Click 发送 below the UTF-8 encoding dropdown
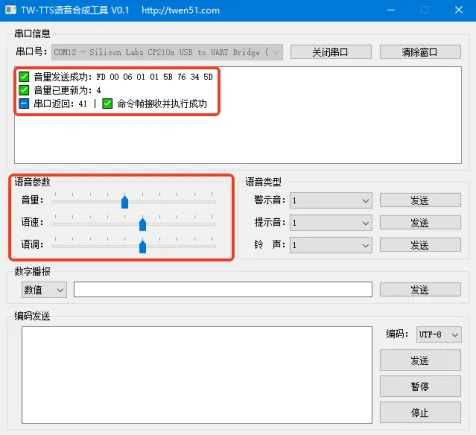This screenshot has height=435, width=476. (420, 360)
